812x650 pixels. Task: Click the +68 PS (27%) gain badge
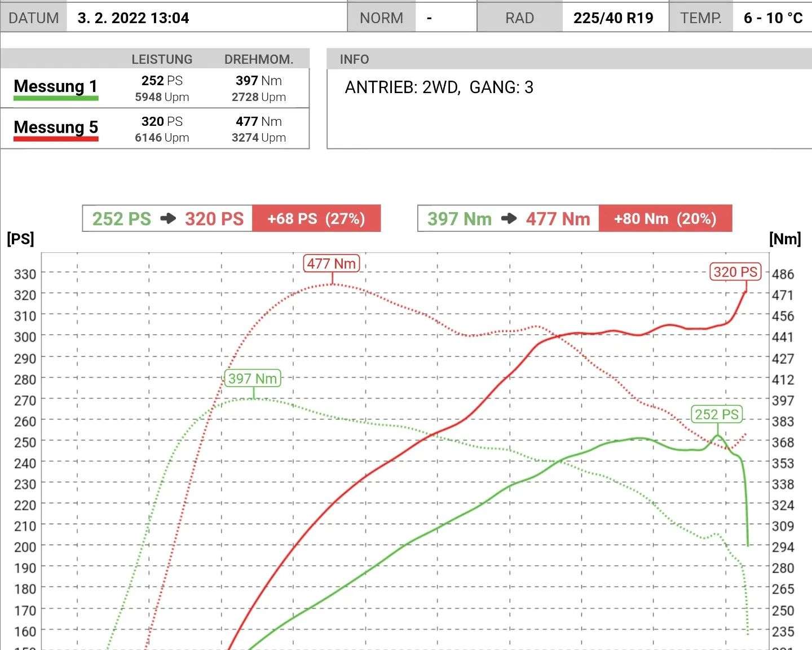(316, 219)
